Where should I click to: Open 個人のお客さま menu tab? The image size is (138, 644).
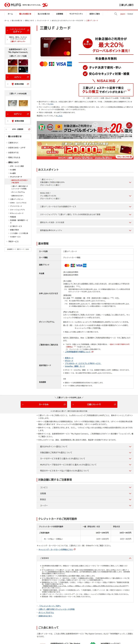(25, 14)
